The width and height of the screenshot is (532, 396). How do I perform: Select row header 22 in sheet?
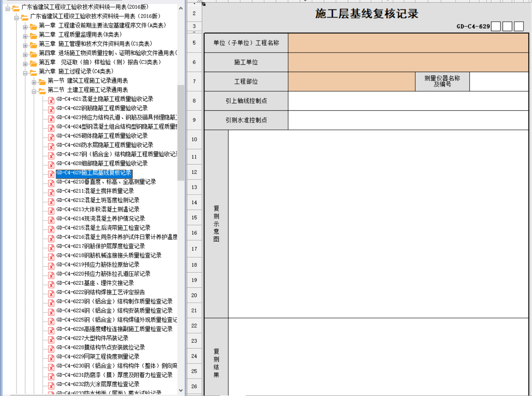[x=194, y=326]
